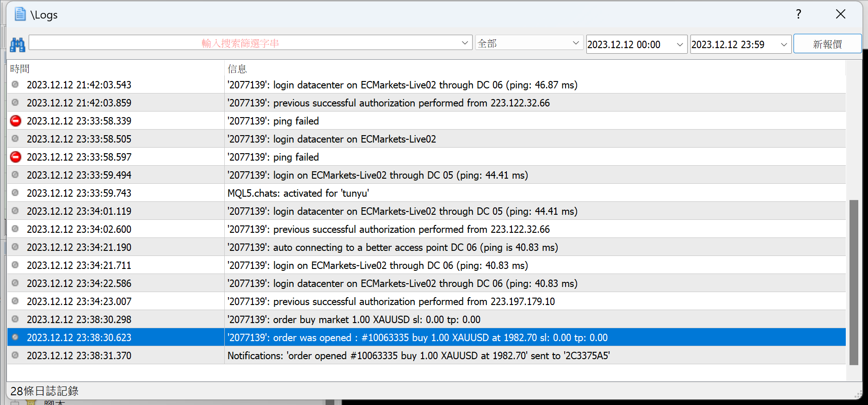Click the binoculars search icon
The width and height of the screenshot is (868, 405).
coord(18,44)
